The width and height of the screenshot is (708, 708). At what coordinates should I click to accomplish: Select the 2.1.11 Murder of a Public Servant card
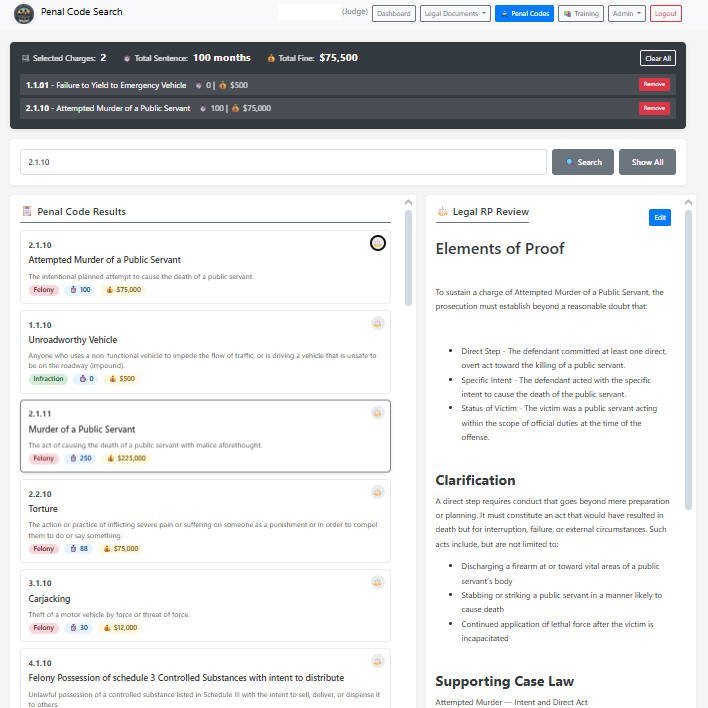205,436
